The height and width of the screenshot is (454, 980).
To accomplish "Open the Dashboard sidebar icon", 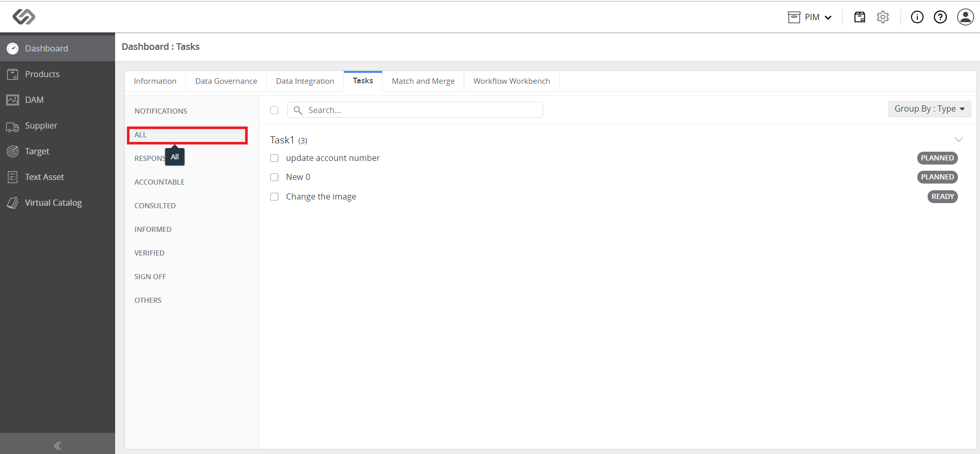I will point(13,48).
